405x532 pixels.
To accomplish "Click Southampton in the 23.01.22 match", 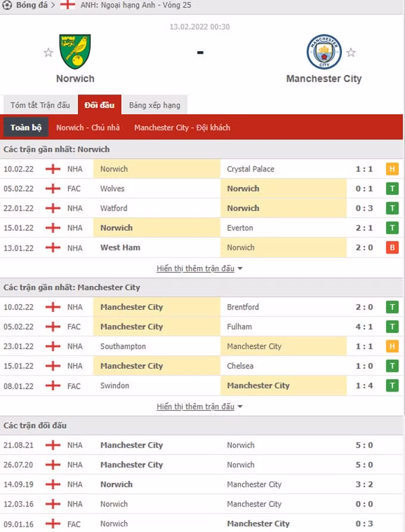I will (123, 346).
